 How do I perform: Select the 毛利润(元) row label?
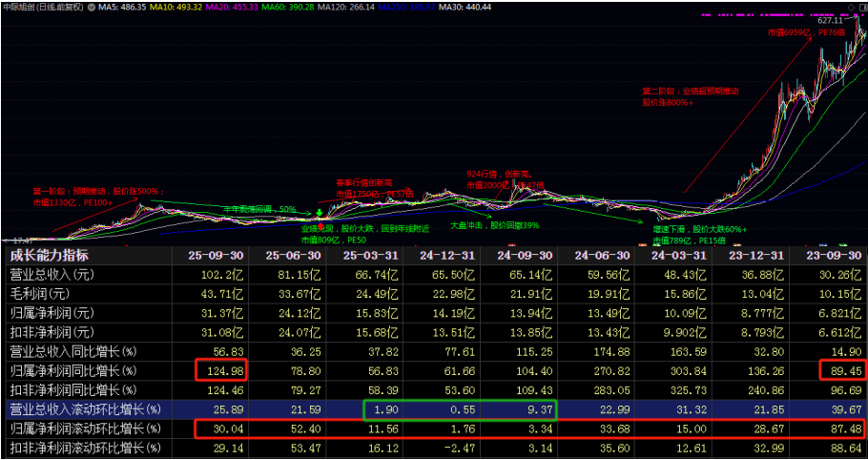click(x=43, y=293)
